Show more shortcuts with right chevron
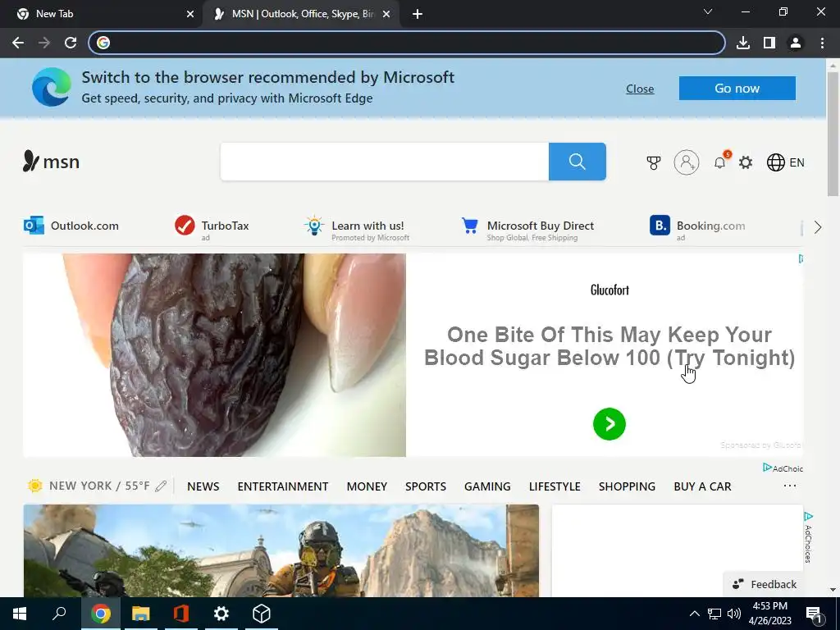Image resolution: width=840 pixels, height=630 pixels. click(x=818, y=227)
